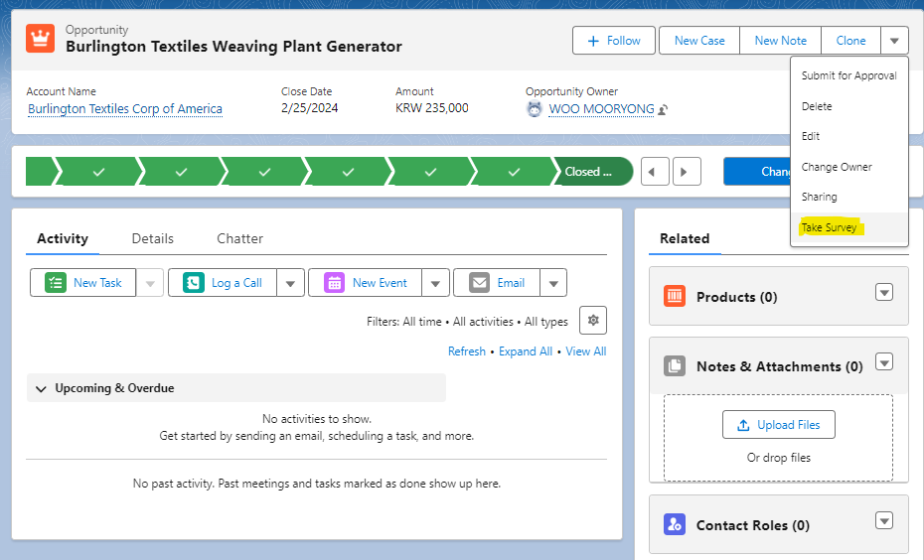Open Burlington Textiles Corp of America account
The image size is (924, 560).
[125, 109]
